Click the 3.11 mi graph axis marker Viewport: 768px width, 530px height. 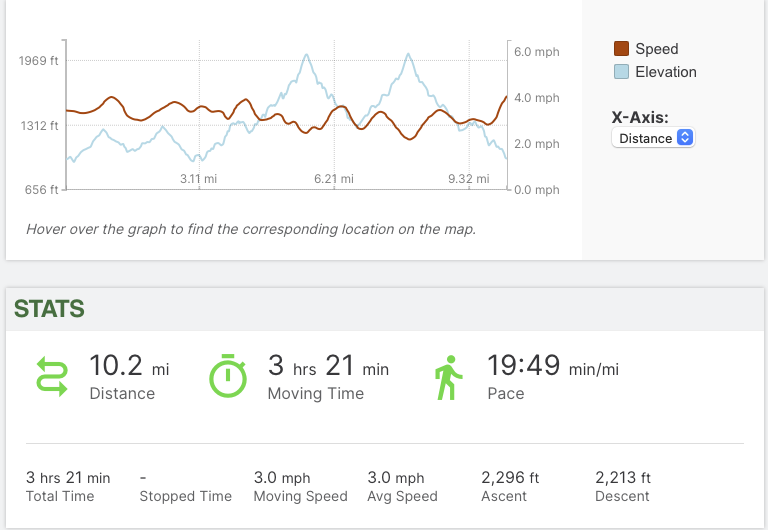[198, 179]
